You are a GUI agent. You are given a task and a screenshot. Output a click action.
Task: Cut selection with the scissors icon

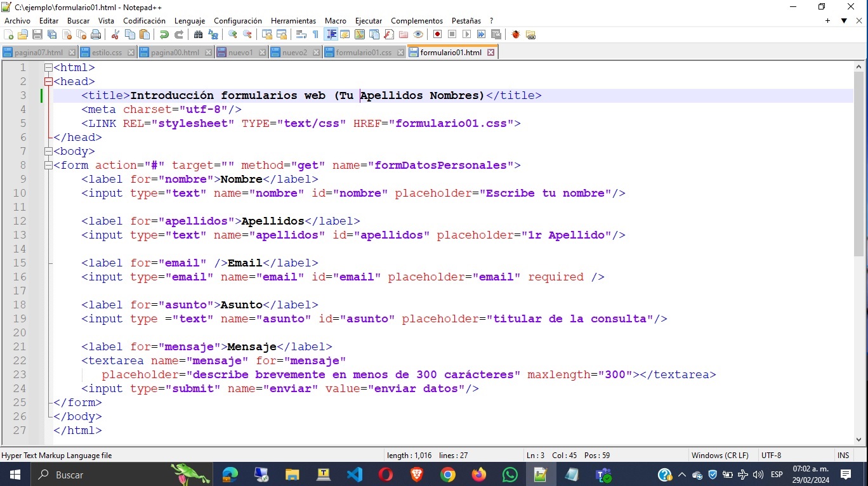click(x=115, y=34)
